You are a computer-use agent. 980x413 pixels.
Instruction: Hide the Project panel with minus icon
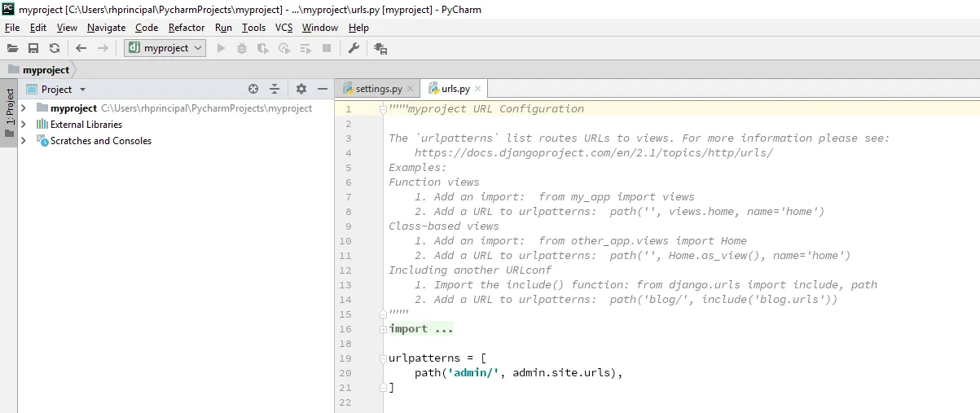tap(323, 89)
